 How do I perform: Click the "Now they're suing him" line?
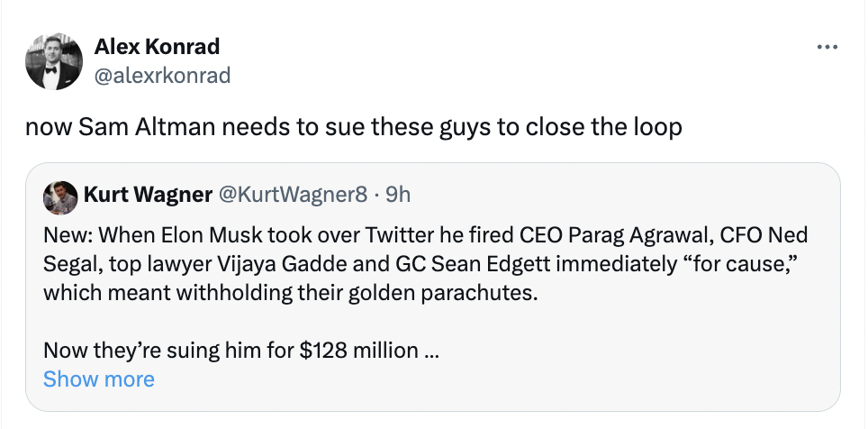pos(240,351)
